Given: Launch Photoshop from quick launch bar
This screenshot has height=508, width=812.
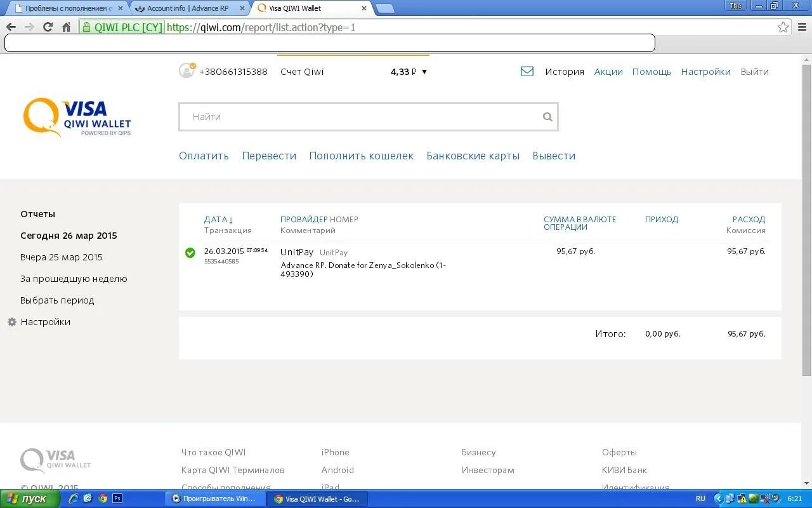Looking at the screenshot, I should [117, 498].
